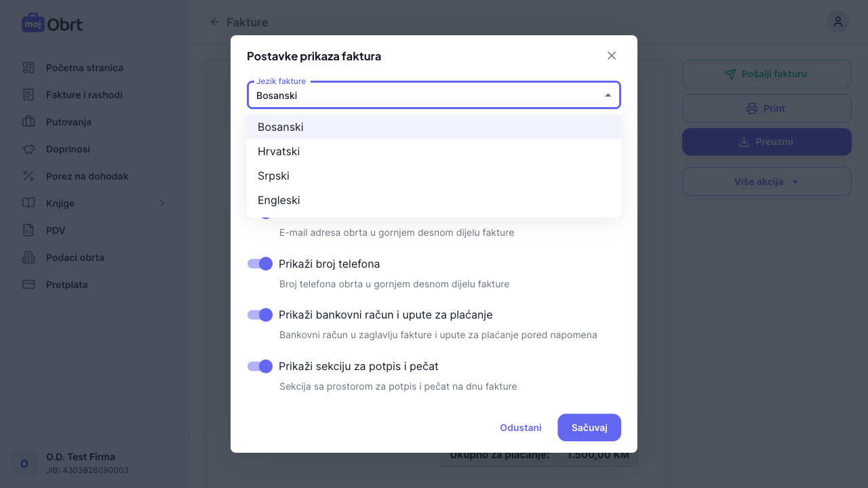Click the Doprinosi piggy bank icon
868x488 pixels.
coord(28,149)
